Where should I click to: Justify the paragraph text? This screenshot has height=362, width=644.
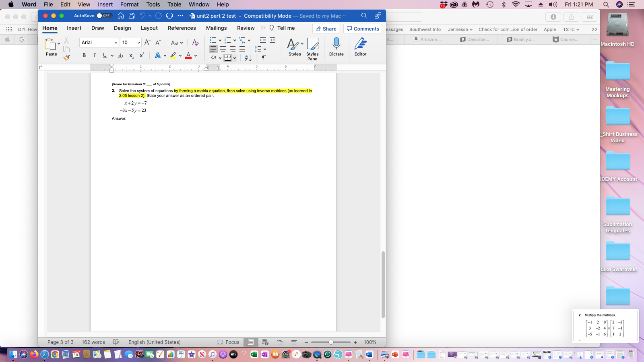tap(242, 49)
